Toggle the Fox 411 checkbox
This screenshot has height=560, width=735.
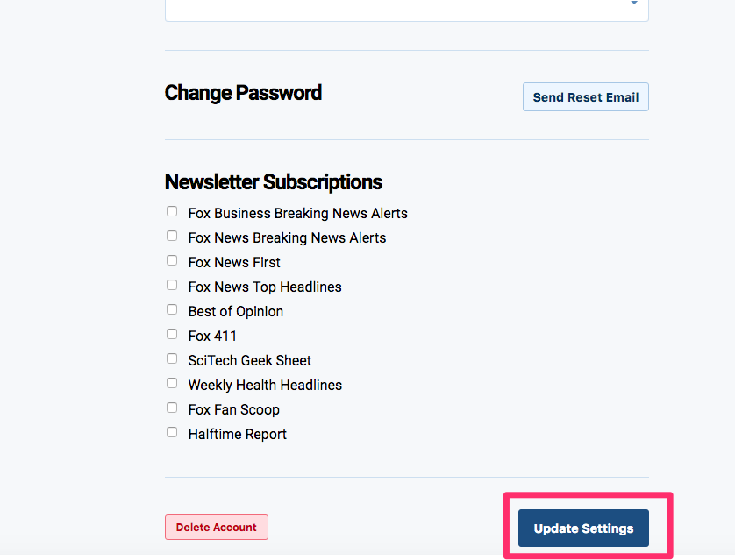pos(172,333)
